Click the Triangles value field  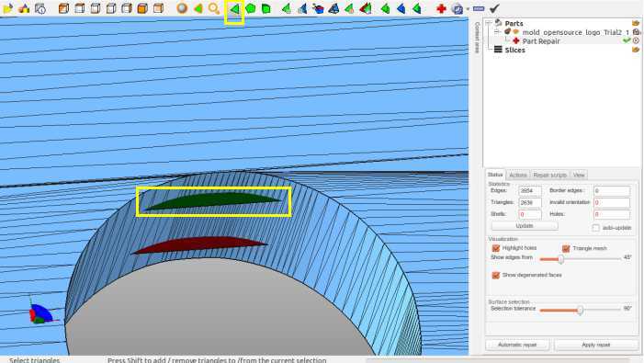pyautogui.click(x=530, y=202)
